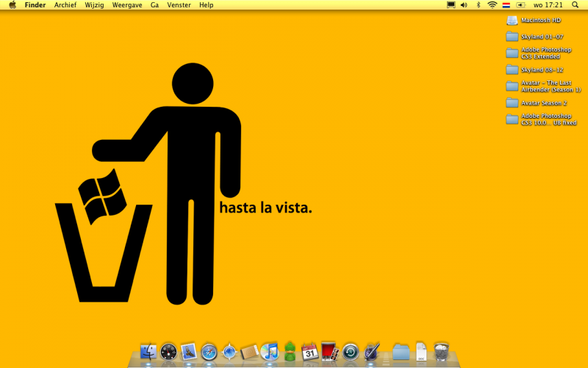Open the Weergave menu

click(x=127, y=5)
